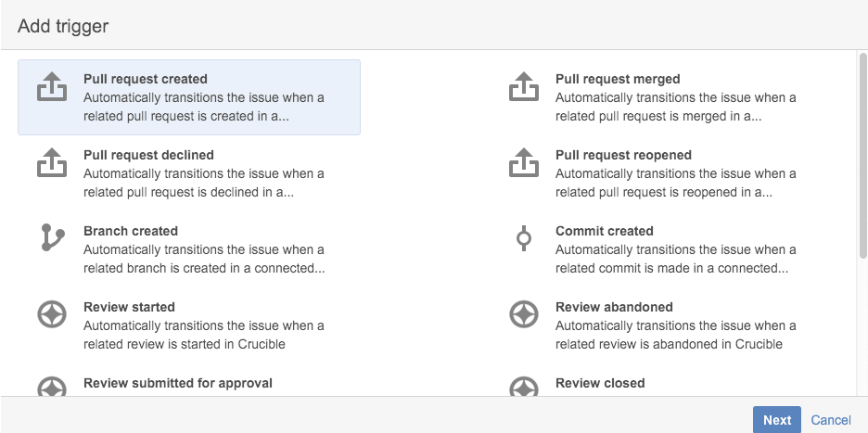The width and height of the screenshot is (868, 433).
Task: Click the Commit created icon
Action: coord(524,239)
